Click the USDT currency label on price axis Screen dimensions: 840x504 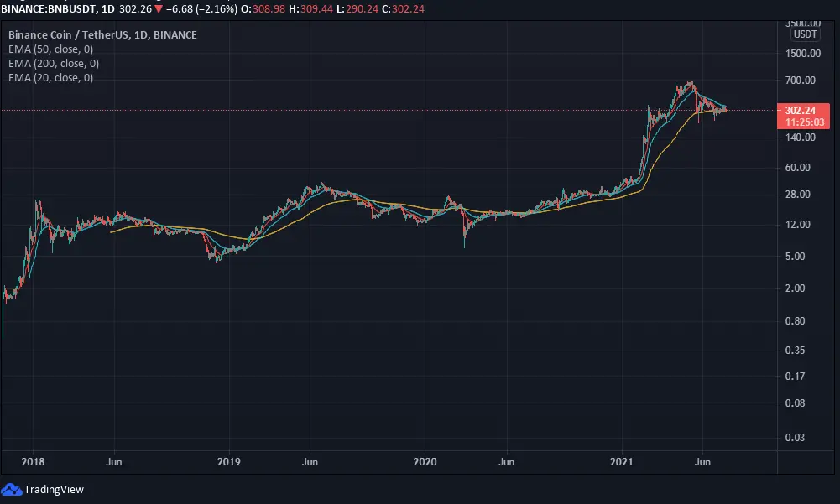[806, 34]
